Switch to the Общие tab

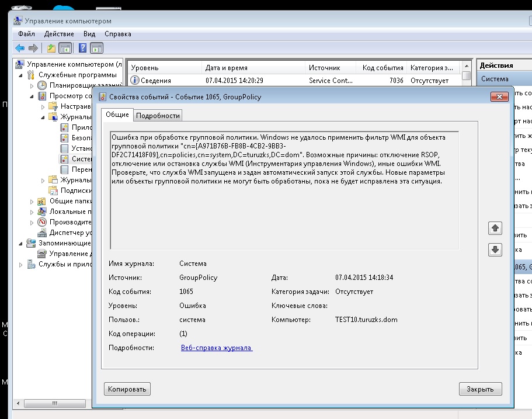point(117,115)
